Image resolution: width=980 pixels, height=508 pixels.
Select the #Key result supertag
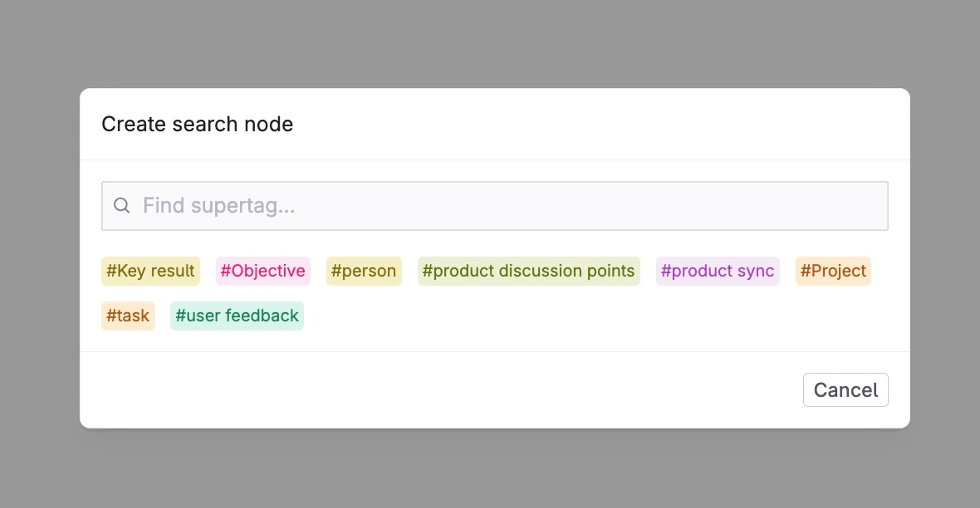(150, 271)
